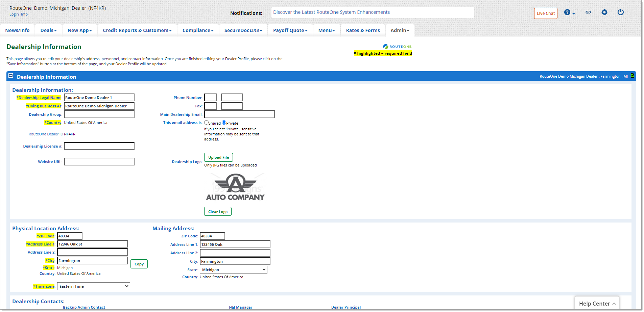The image size is (644, 312).
Task: Click the Phone Number area code field
Action: pyautogui.click(x=210, y=98)
